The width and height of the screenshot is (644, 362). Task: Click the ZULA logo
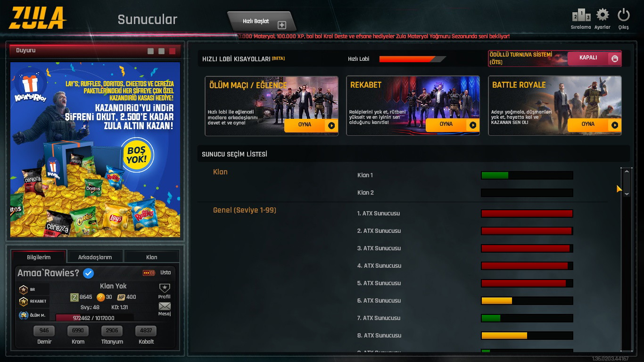tap(37, 18)
